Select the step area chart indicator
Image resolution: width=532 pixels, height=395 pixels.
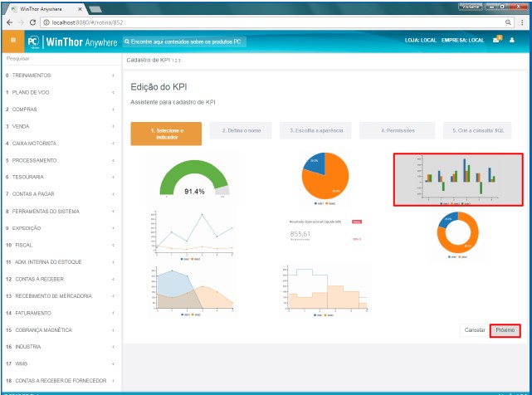pyautogui.click(x=325, y=291)
